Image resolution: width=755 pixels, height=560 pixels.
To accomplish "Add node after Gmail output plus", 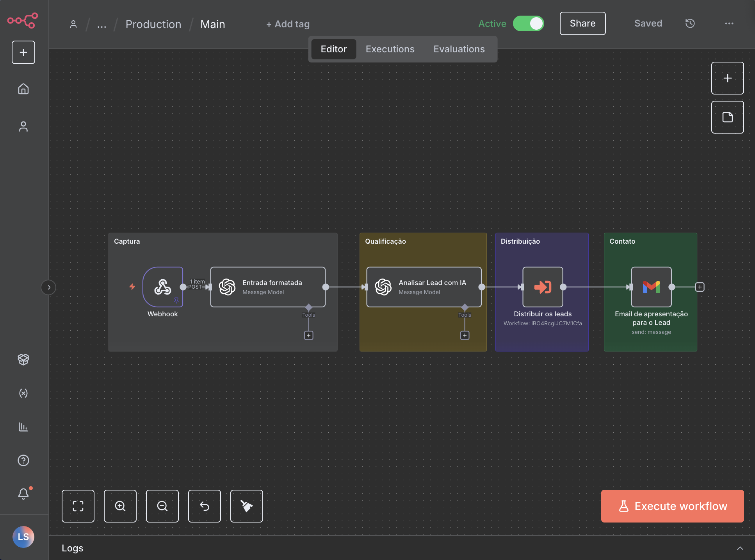I will (700, 287).
